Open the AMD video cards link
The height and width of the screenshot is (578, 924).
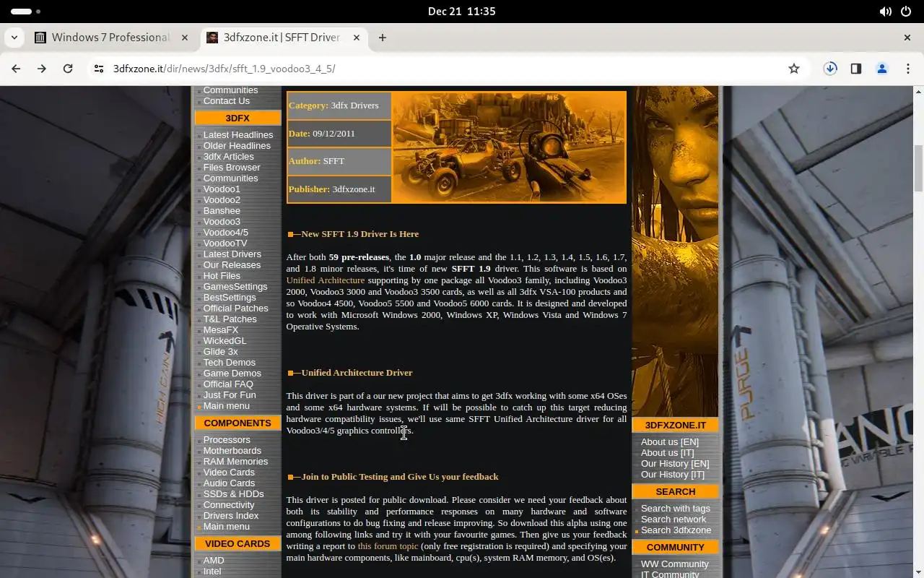(214, 561)
